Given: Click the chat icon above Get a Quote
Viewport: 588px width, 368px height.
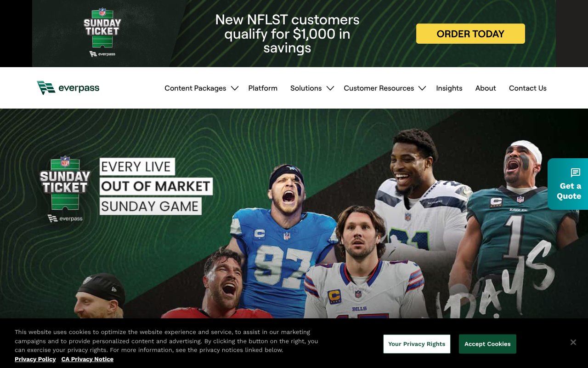Looking at the screenshot, I should tap(575, 173).
